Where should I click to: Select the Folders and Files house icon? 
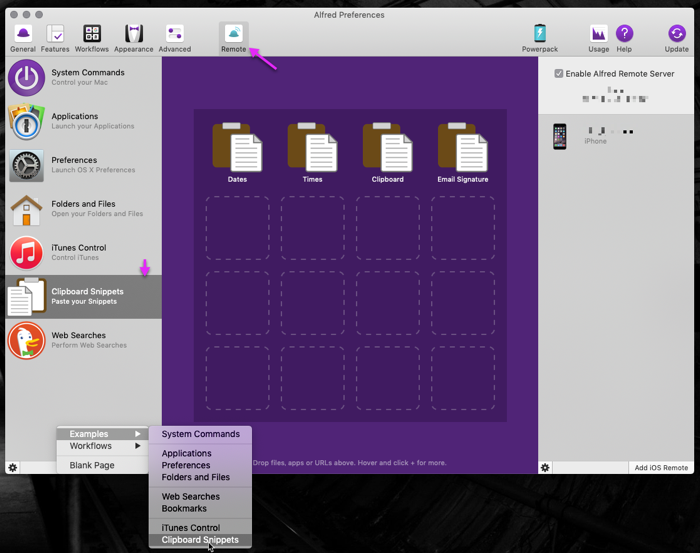pos(26,210)
